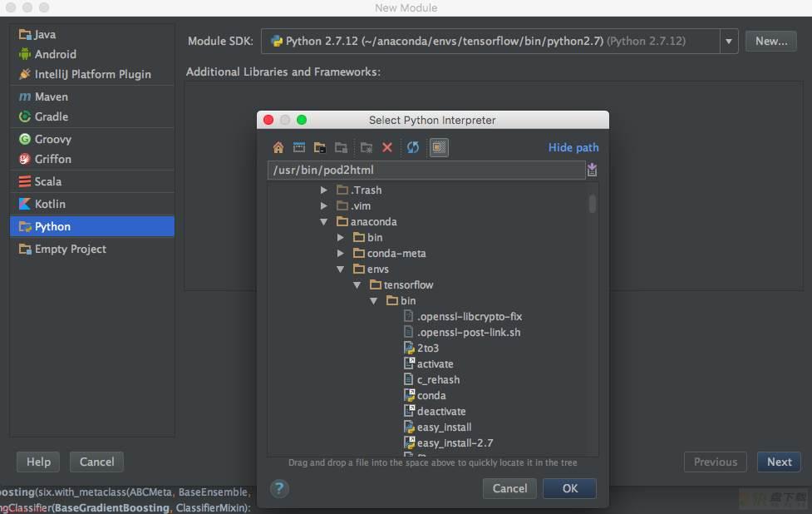This screenshot has width=812, height=514.
Task: Select the .openssl-post-link.sh file
Action: (x=469, y=333)
